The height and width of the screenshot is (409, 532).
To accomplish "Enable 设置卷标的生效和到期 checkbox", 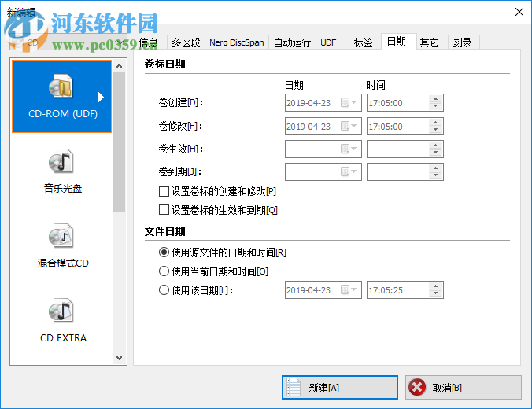I will coord(164,210).
